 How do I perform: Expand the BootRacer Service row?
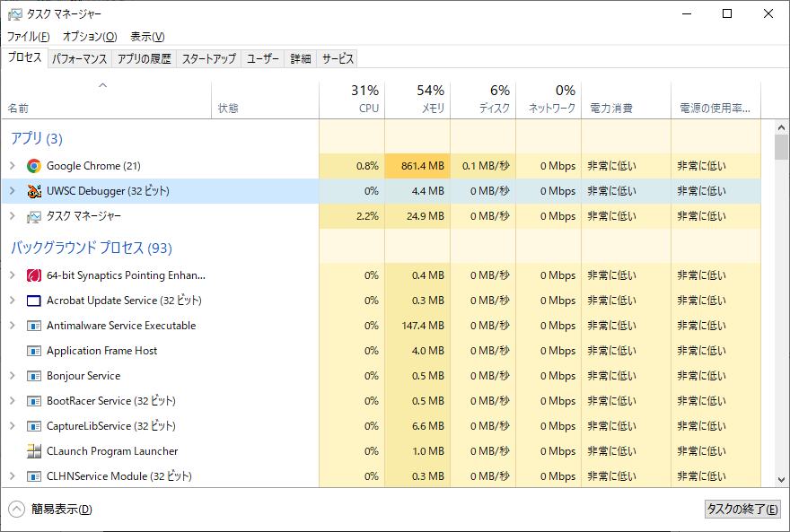coord(13,401)
